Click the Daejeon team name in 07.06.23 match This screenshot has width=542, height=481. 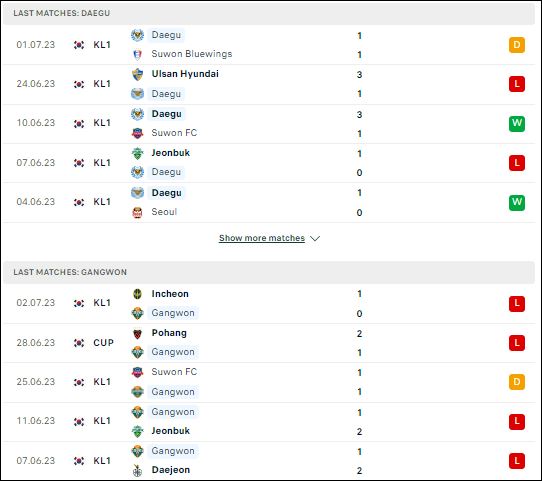pyautogui.click(x=171, y=470)
